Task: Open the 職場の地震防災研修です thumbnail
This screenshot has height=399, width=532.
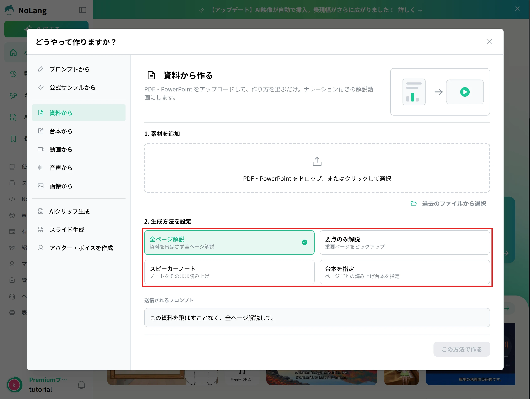Action: pos(470,378)
